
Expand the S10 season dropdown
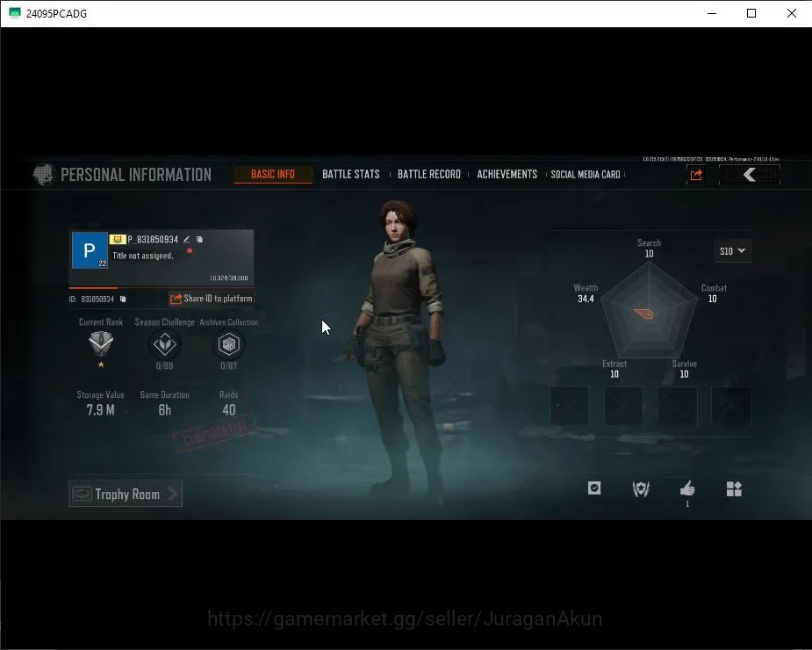tap(732, 251)
